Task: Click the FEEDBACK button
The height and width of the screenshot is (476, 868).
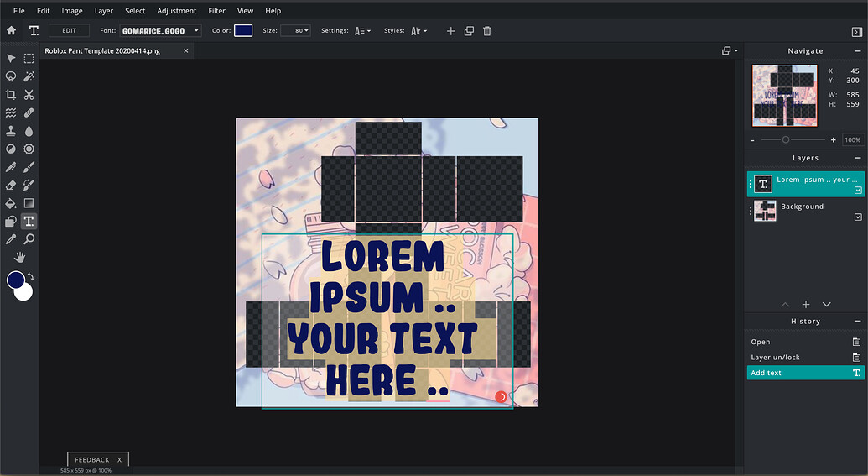Action: 92,460
